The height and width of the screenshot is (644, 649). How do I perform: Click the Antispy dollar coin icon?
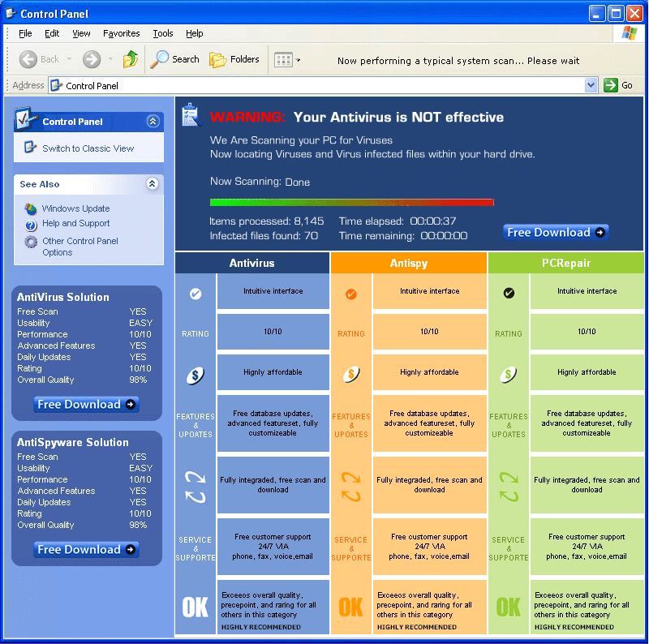pyautogui.click(x=351, y=375)
